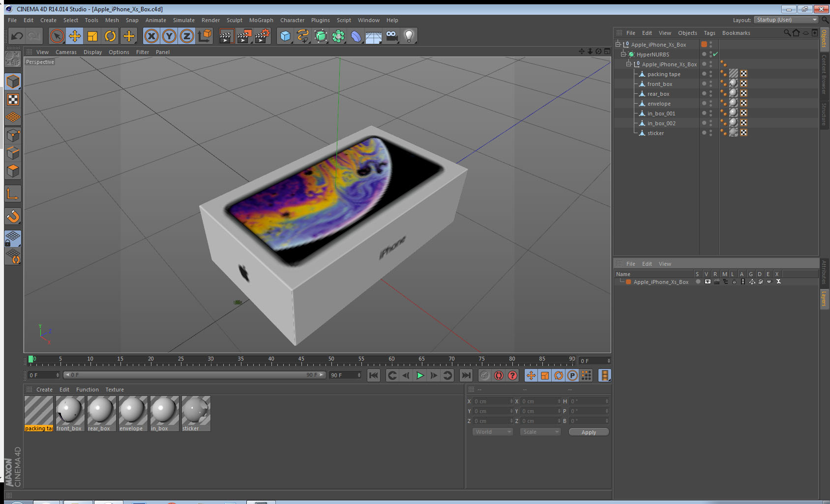Collapse the HyperNURBS tree node

pyautogui.click(x=623, y=54)
